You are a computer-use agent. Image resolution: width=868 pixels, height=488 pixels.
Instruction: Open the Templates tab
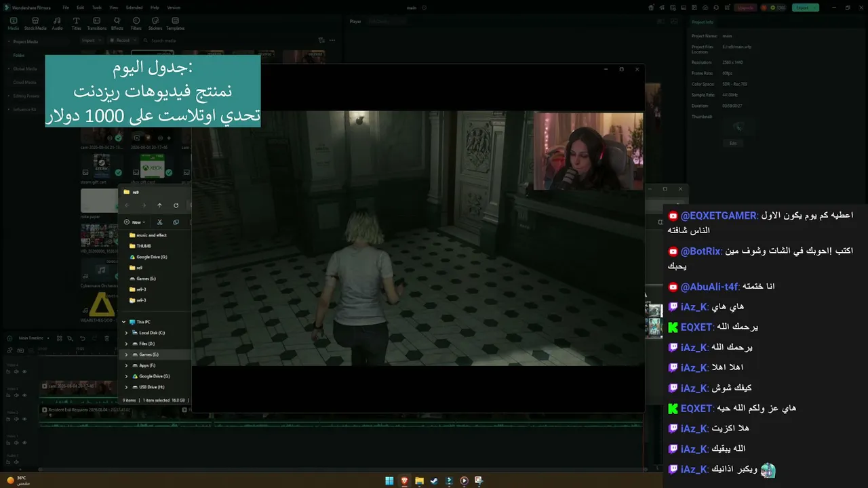click(175, 24)
